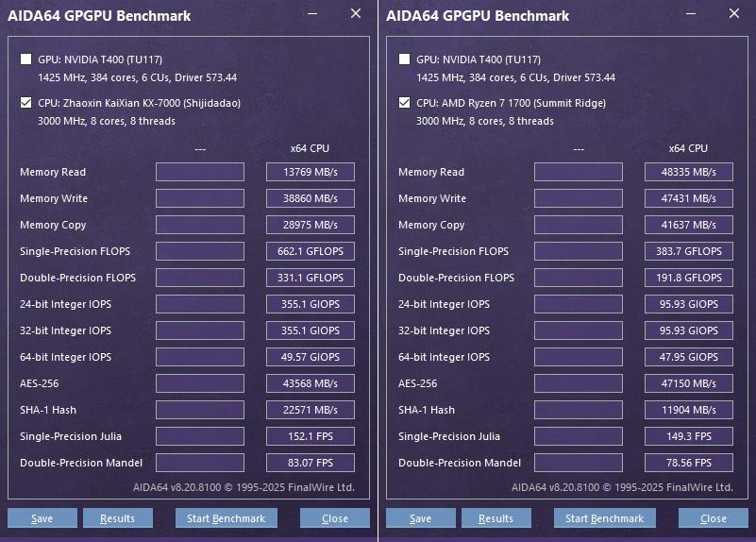Close the Ryzen window with the title-bar X
The image size is (756, 542).
tap(734, 14)
